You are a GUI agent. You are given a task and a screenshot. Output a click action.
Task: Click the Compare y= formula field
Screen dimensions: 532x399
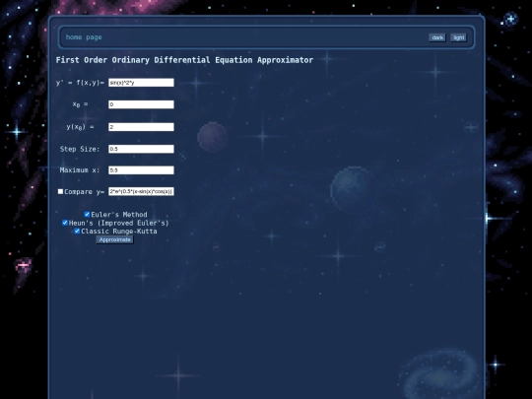click(141, 191)
